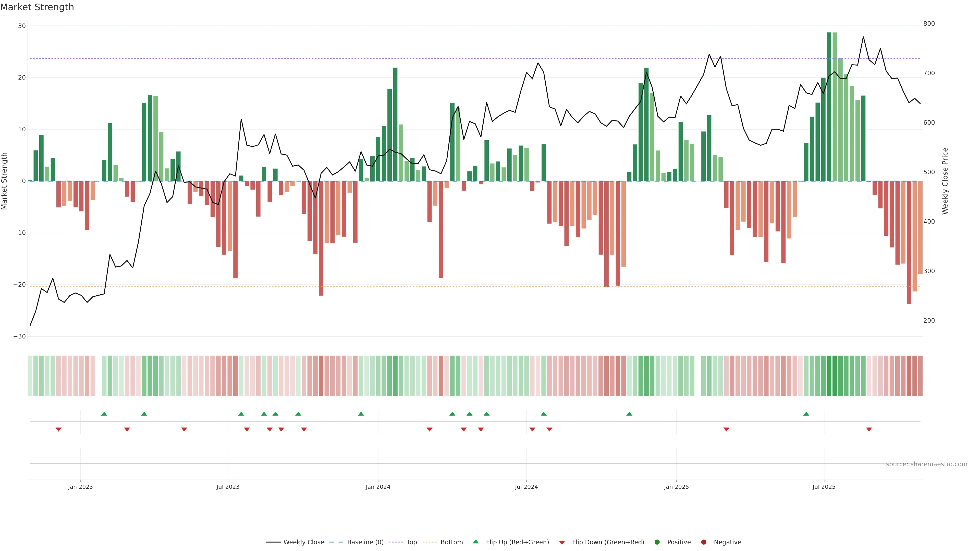Click the Weekly Close Price axis title
The width and height of the screenshot is (980, 551).
click(945, 181)
